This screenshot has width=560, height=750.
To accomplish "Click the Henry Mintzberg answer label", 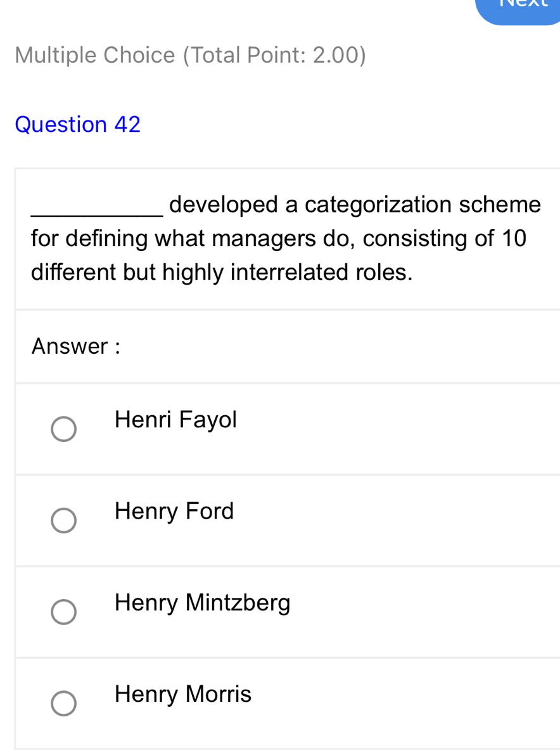I will (x=203, y=602).
